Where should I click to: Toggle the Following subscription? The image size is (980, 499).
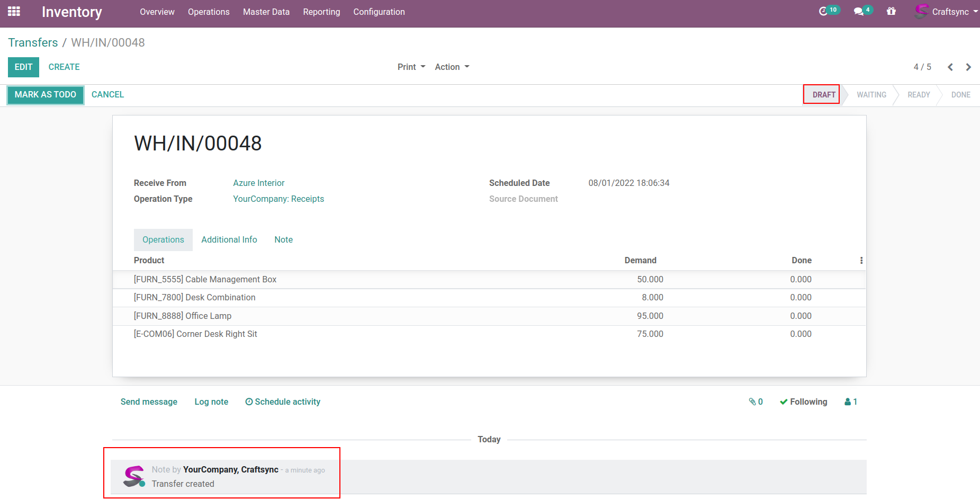click(x=803, y=402)
